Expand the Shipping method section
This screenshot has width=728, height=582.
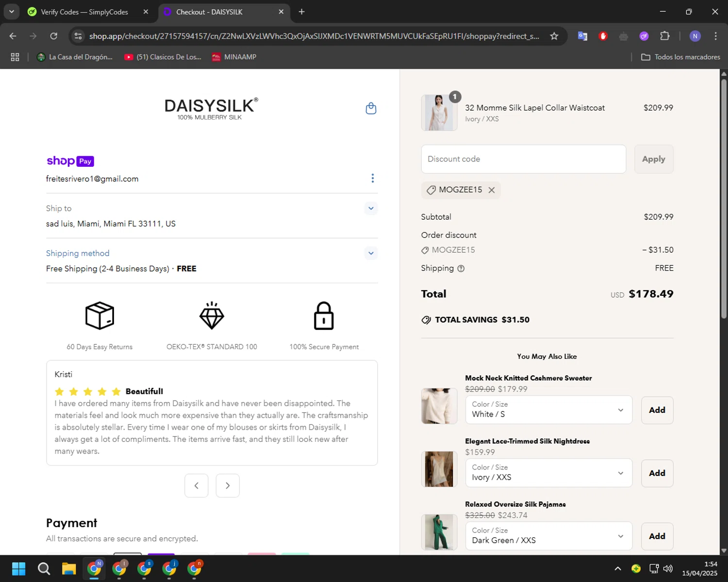pos(371,253)
